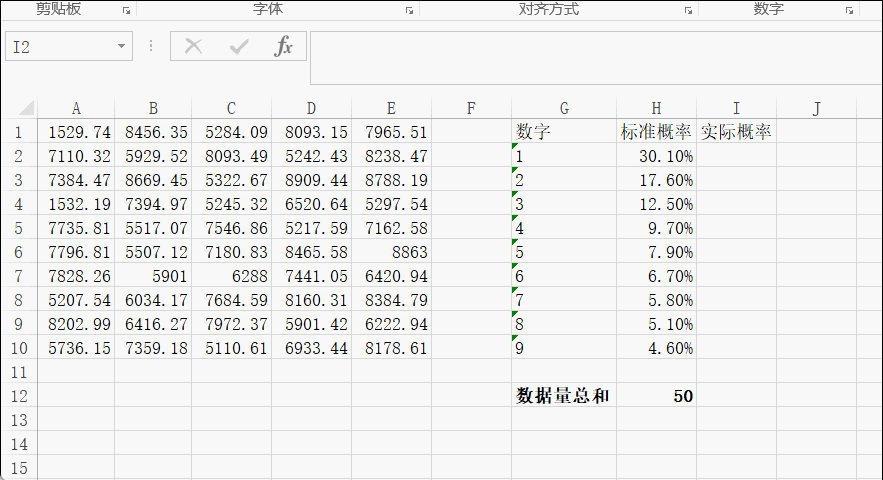Expand the Name Box dropdown
Viewport: 883px width, 480px height.
pos(121,46)
